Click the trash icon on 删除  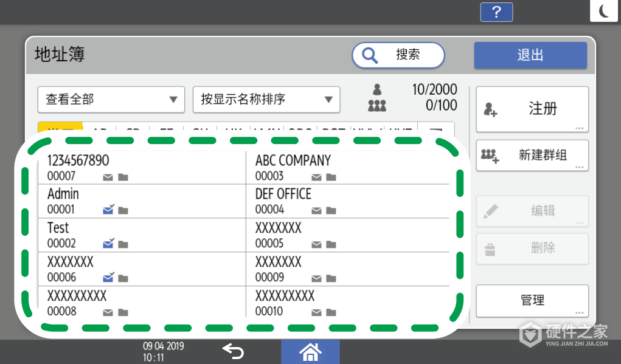tap(490, 250)
